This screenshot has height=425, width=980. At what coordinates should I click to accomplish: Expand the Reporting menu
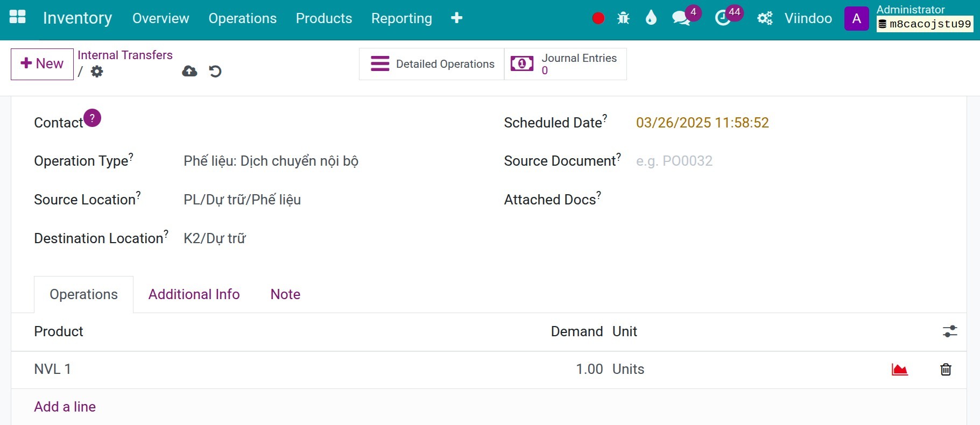(401, 18)
